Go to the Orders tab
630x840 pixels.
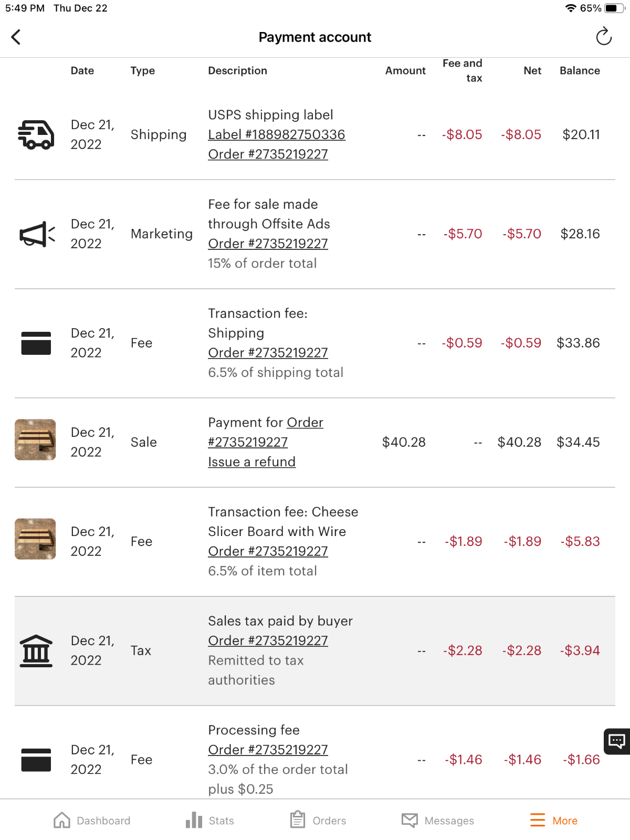tap(318, 820)
